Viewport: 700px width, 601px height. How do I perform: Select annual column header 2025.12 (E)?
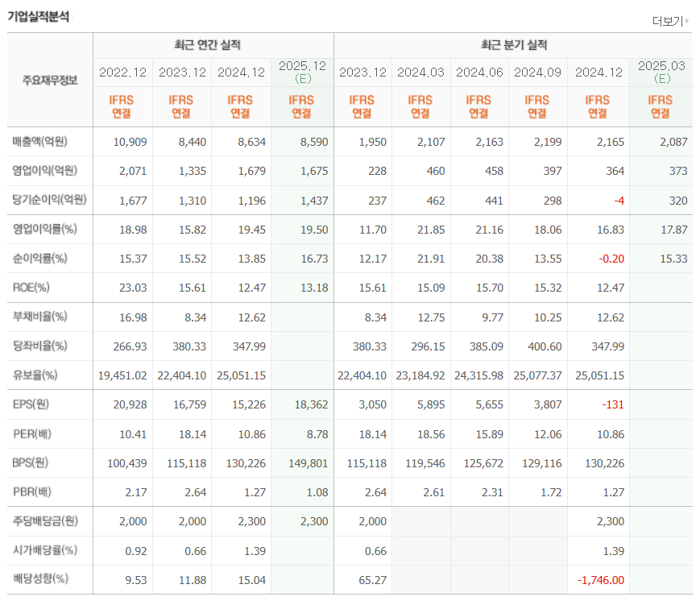(x=303, y=73)
